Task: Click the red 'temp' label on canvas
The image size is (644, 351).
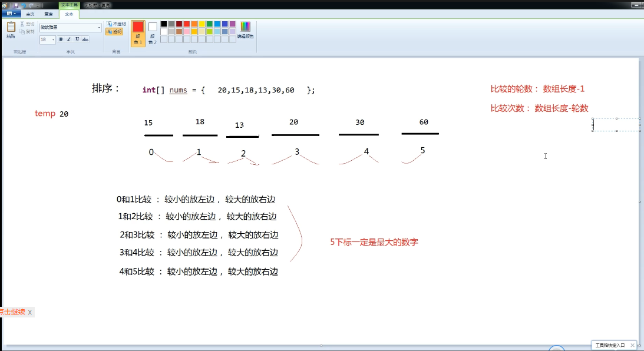Action: tap(45, 113)
